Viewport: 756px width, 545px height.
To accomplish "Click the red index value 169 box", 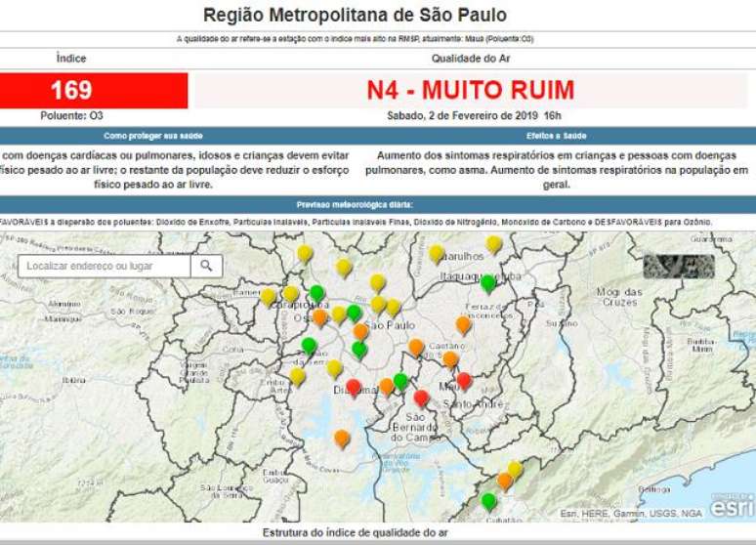I will (94, 91).
